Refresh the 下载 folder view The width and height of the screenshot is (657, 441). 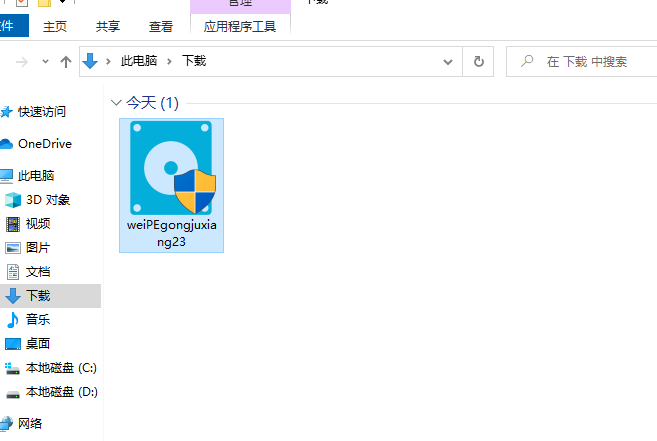[x=479, y=62]
